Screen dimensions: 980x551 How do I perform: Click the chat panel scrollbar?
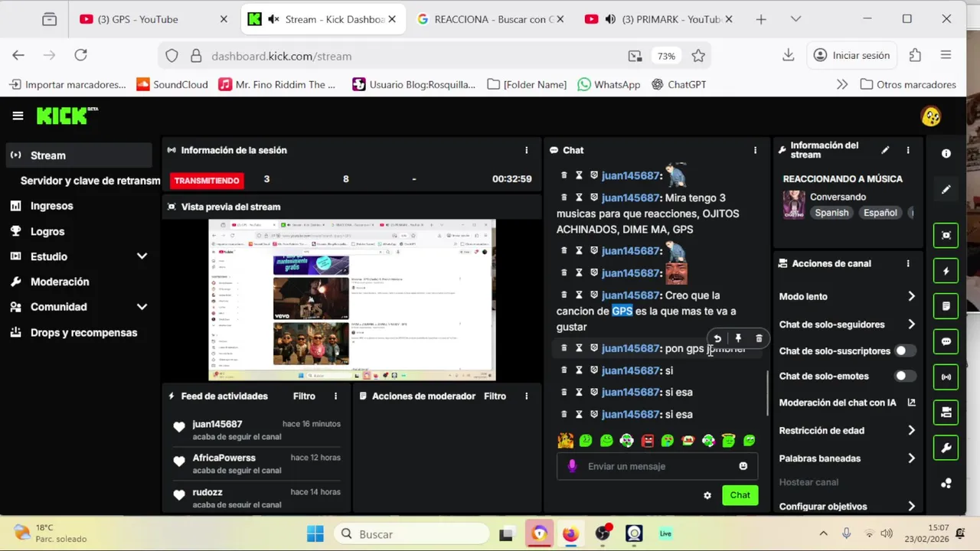click(768, 393)
